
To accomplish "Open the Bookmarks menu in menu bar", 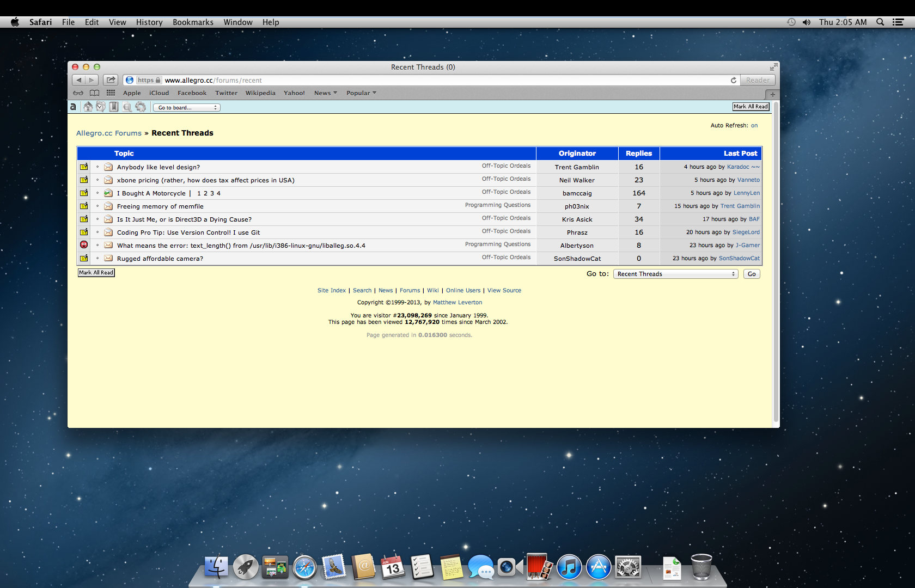I will click(193, 22).
